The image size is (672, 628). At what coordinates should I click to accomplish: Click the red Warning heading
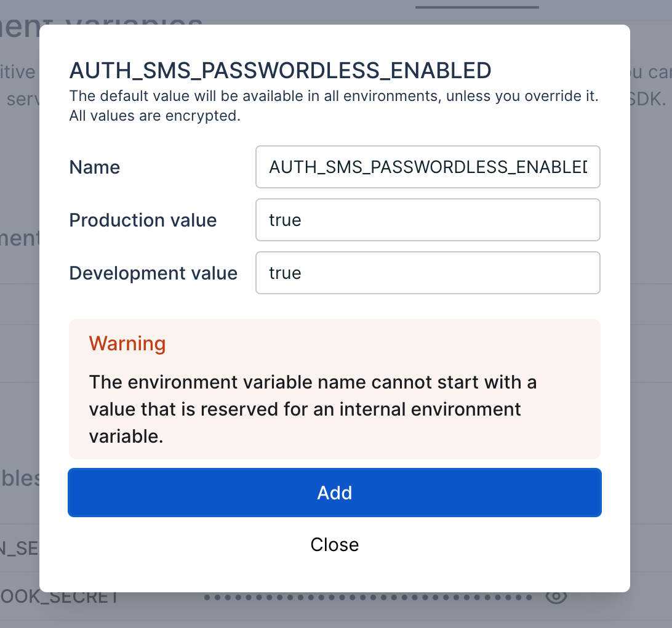click(x=127, y=344)
